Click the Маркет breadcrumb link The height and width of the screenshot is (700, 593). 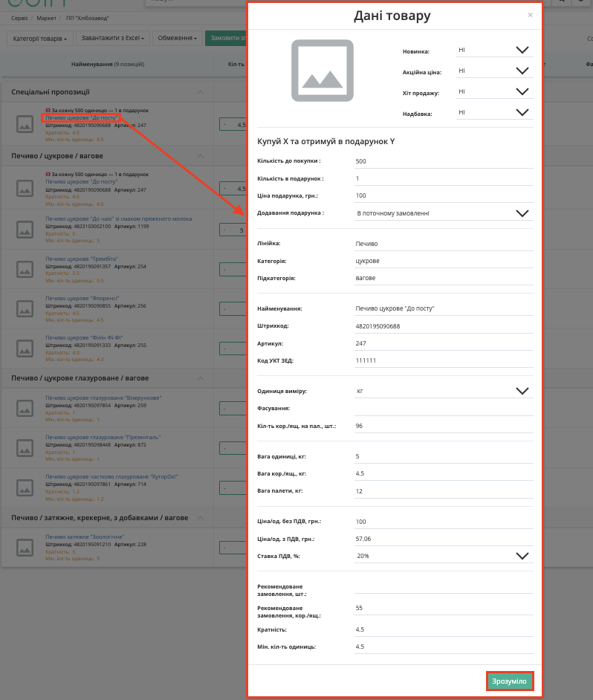coord(46,19)
